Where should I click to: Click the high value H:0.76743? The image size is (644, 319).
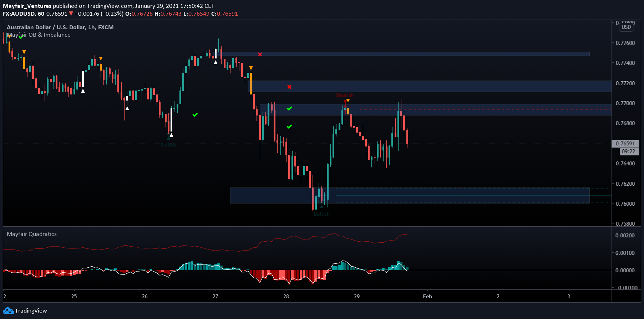click(x=168, y=14)
